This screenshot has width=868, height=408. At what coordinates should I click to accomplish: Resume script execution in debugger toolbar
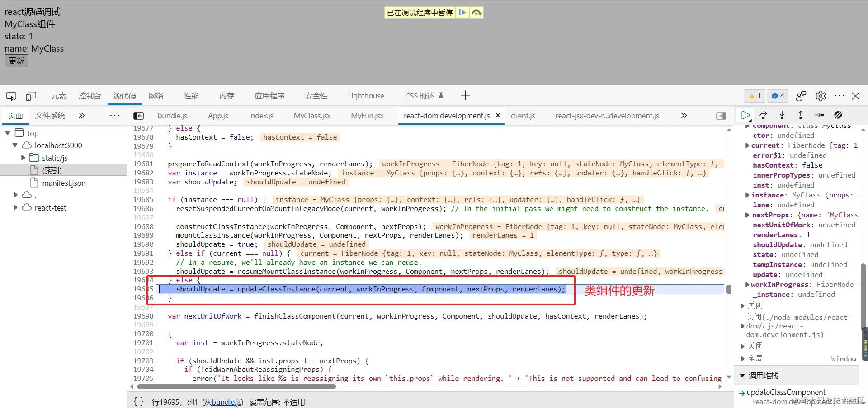pyautogui.click(x=745, y=115)
